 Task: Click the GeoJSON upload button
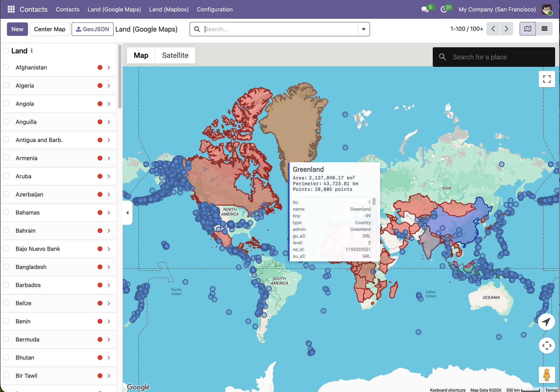click(x=92, y=29)
